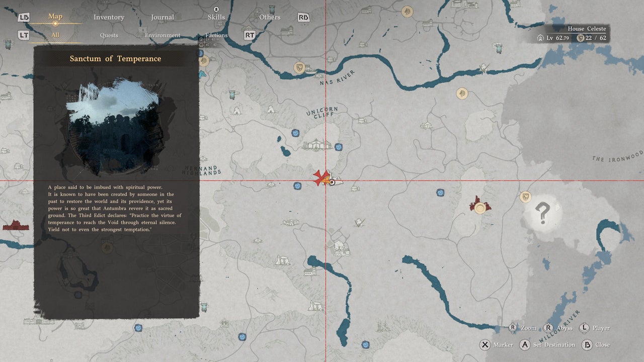Select the faction shield icon by Nas River
This screenshot has width=644, height=362.
[x=300, y=67]
